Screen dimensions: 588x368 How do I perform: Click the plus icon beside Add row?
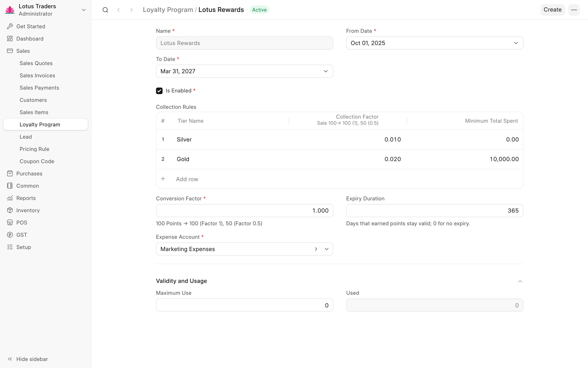(163, 179)
